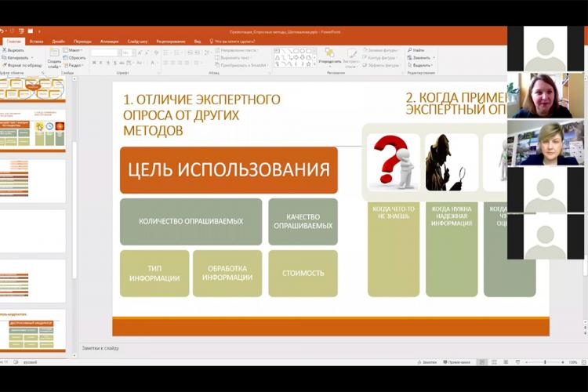The image size is (588, 392).
Task: Open Заливка фигуры shape fill
Action: (380, 50)
